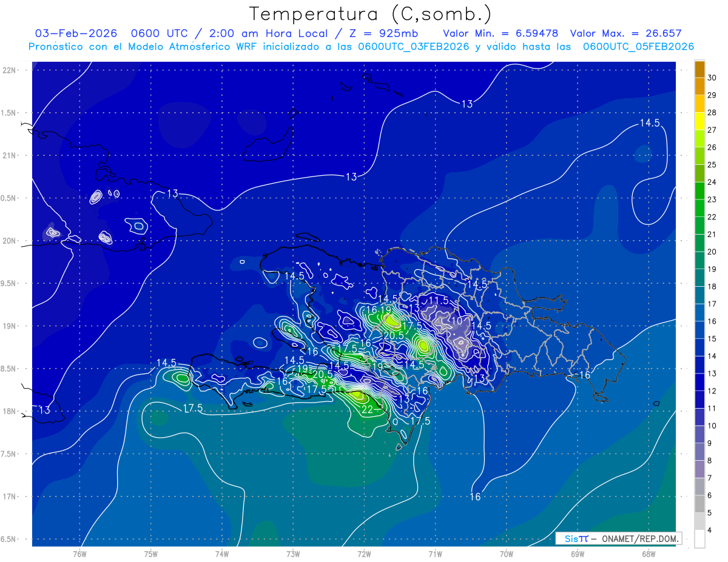Viewport: 728px width, 562px height.
Task: Click the 22 contour label on the map
Action: tap(368, 410)
